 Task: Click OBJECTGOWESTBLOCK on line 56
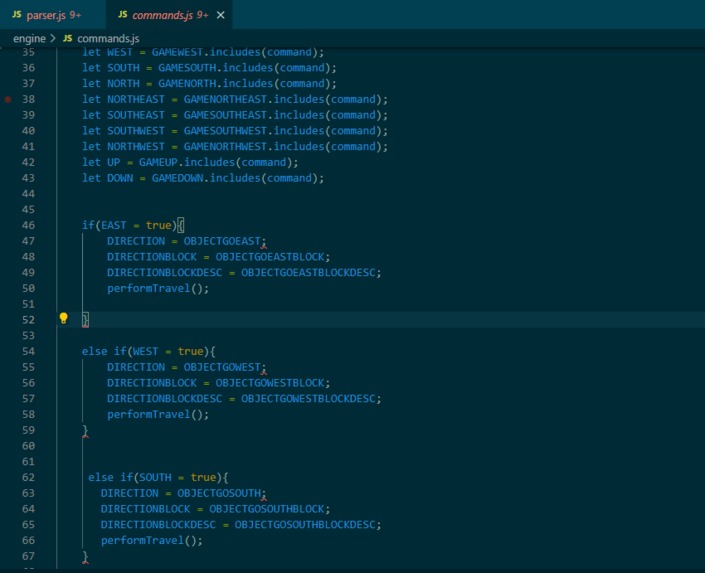click(270, 383)
